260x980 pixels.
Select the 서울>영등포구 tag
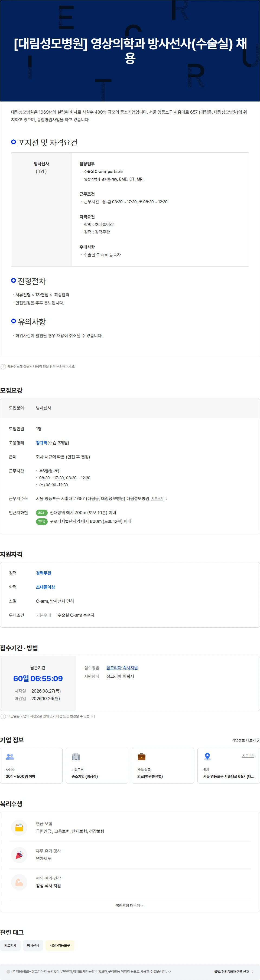[60, 945]
